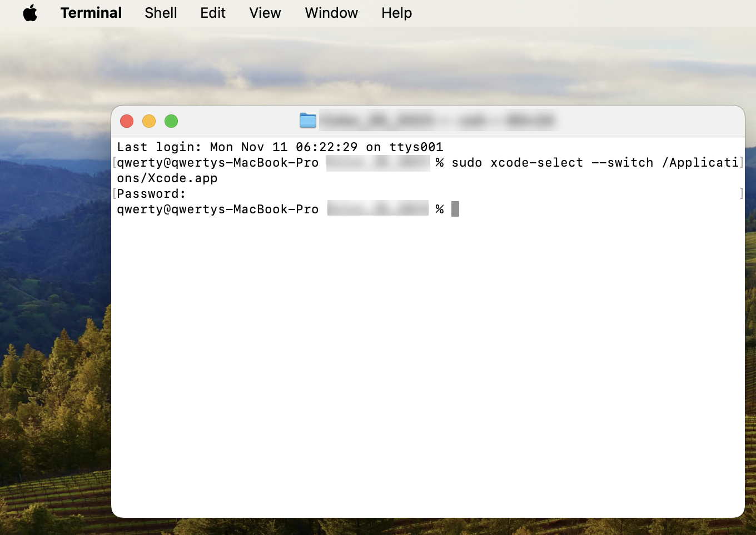Minimize the Terminal window with yellow button
Image resolution: width=756 pixels, height=535 pixels.
pyautogui.click(x=149, y=121)
